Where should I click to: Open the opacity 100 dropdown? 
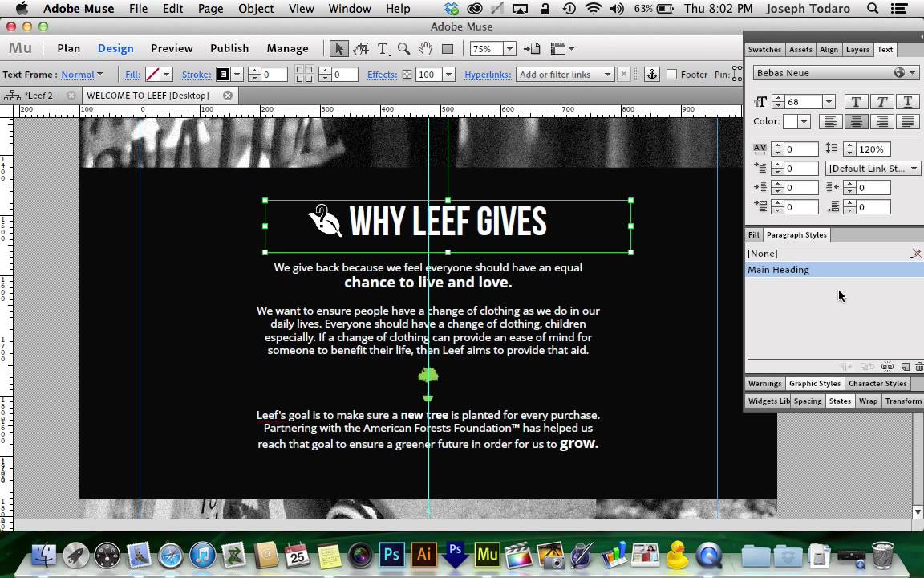point(448,75)
